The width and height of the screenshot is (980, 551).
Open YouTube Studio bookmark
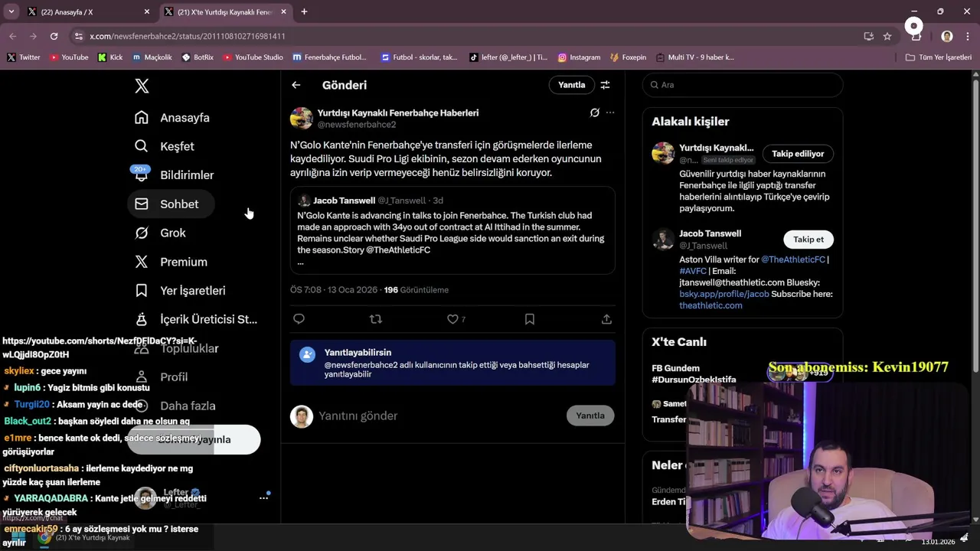click(x=252, y=57)
